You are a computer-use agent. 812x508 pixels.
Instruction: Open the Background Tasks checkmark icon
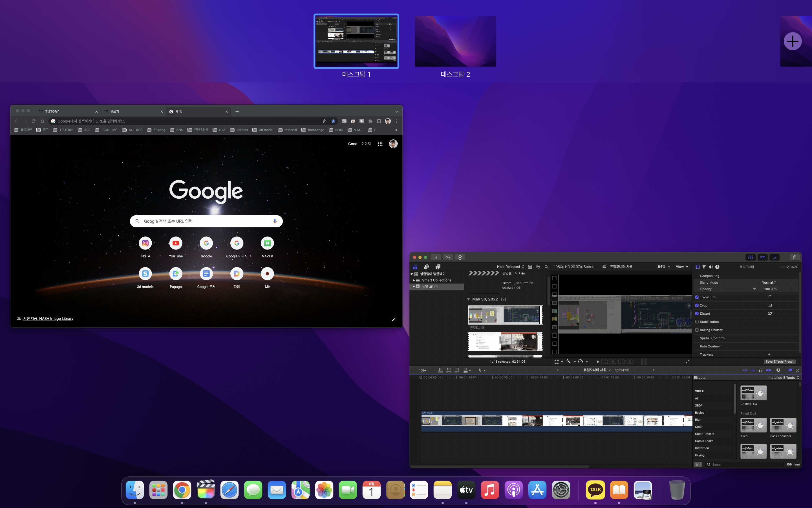(x=460, y=257)
